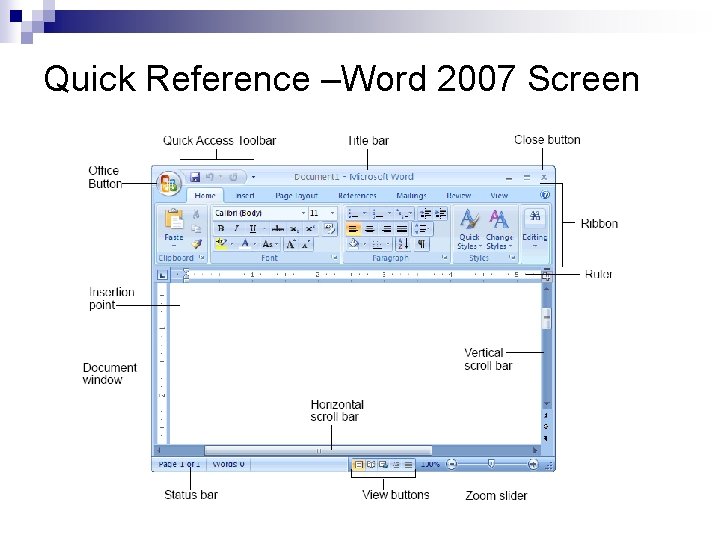Click the horizontal scroll bar thumb

point(318,450)
